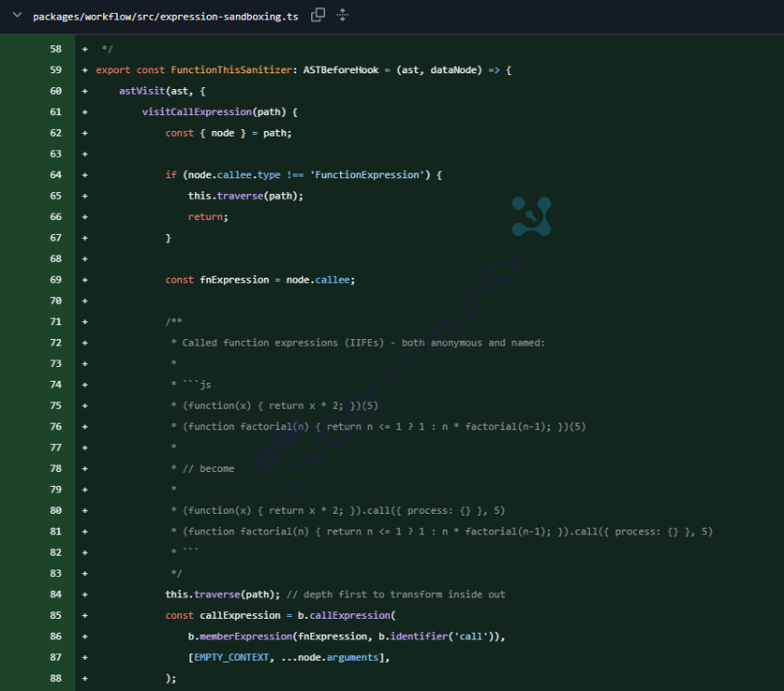Click the 'call' string in b.identifier

pyautogui.click(x=471, y=637)
